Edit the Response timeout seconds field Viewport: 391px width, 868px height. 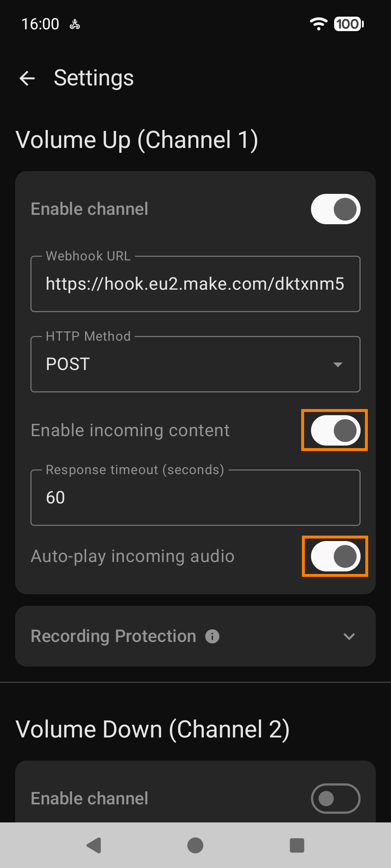click(195, 498)
